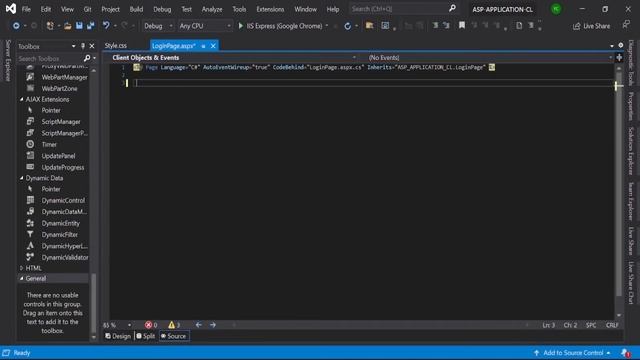Open the Extensions menu

point(270,9)
